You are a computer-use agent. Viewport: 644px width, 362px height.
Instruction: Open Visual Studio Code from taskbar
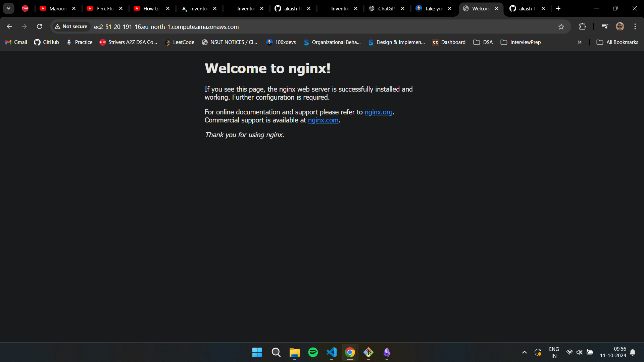[331, 352]
